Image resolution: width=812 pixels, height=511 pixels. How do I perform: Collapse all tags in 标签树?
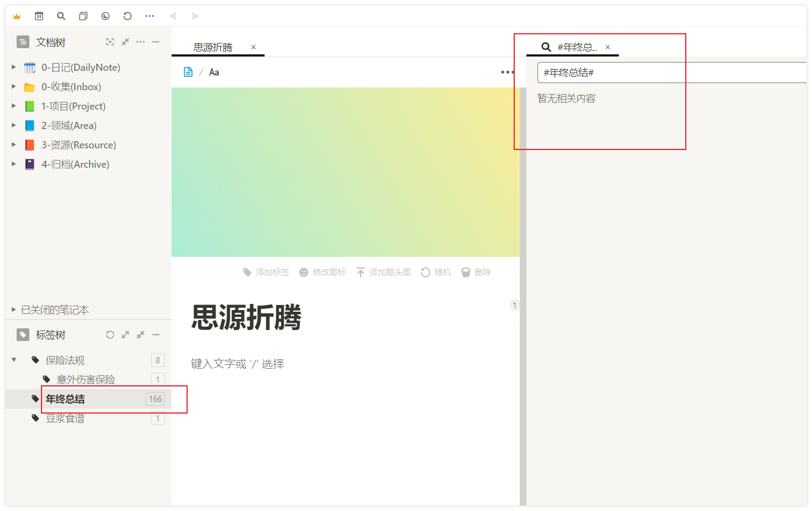coord(141,334)
